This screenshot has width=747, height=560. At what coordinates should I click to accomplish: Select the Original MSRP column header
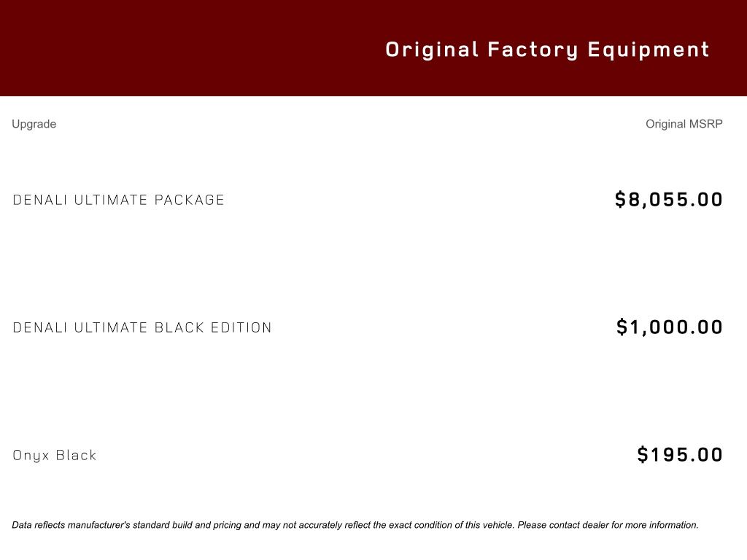point(684,124)
